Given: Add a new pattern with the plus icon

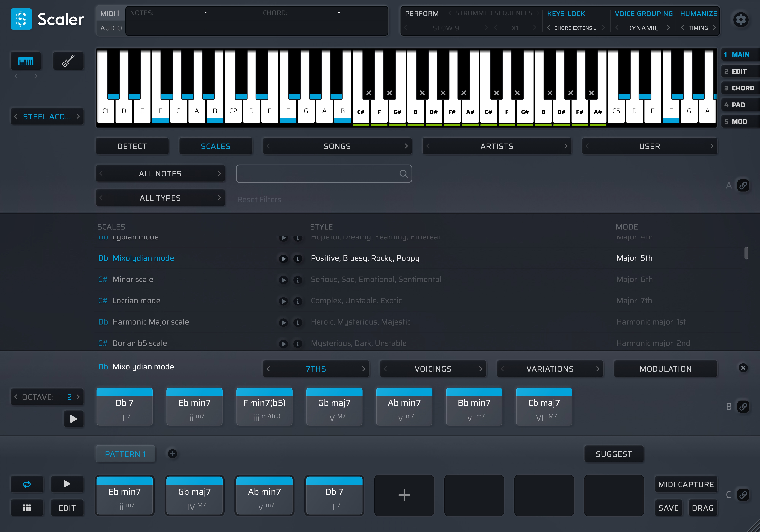Looking at the screenshot, I should (172, 454).
